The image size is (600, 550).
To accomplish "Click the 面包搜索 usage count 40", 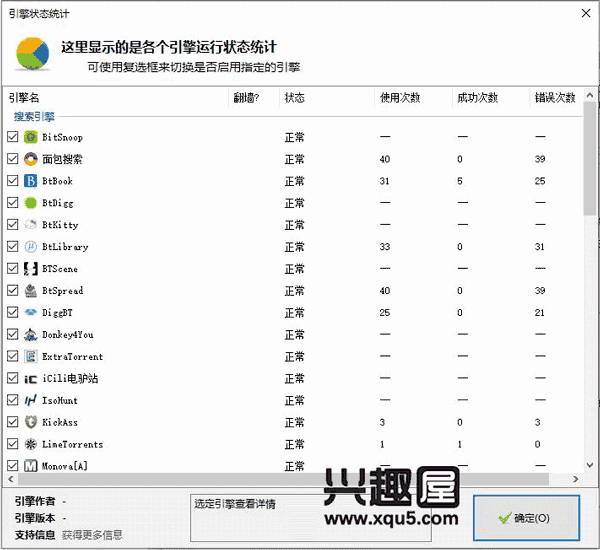I will (385, 159).
